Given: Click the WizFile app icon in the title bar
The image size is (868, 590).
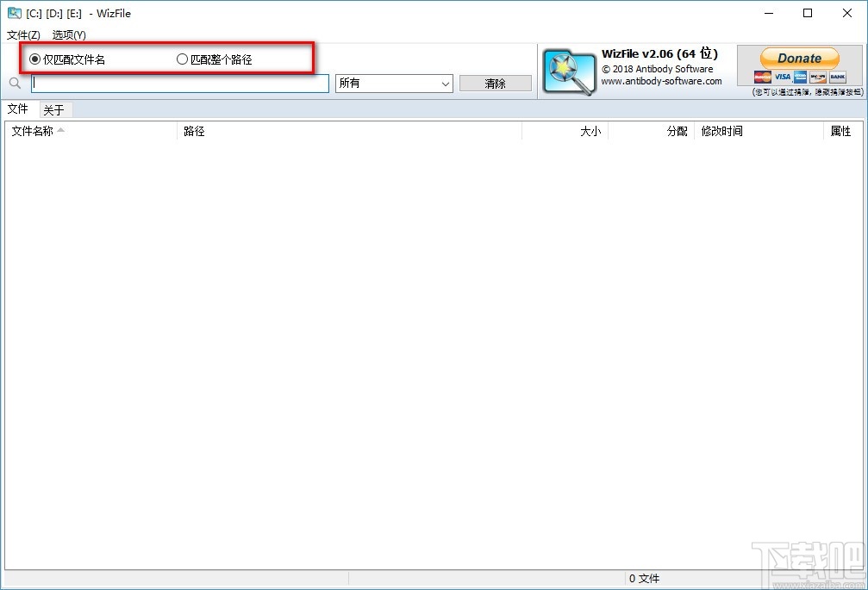Looking at the screenshot, I should [x=15, y=13].
